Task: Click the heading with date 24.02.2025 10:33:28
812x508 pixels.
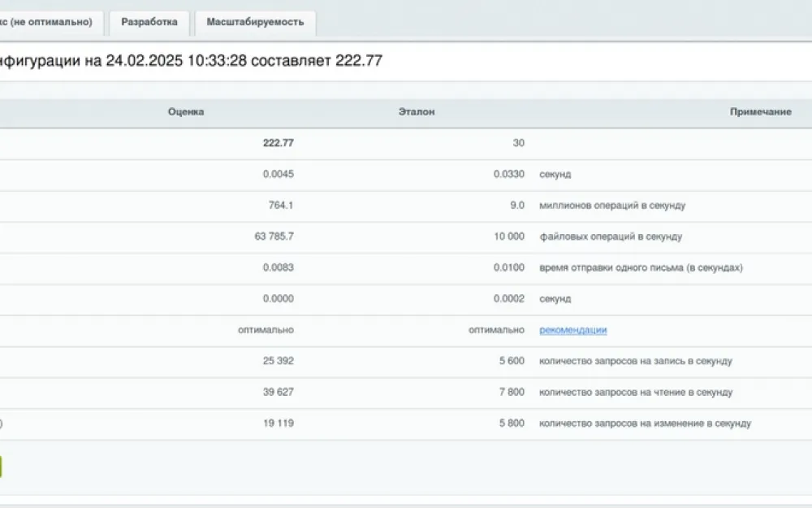Action: (191, 62)
